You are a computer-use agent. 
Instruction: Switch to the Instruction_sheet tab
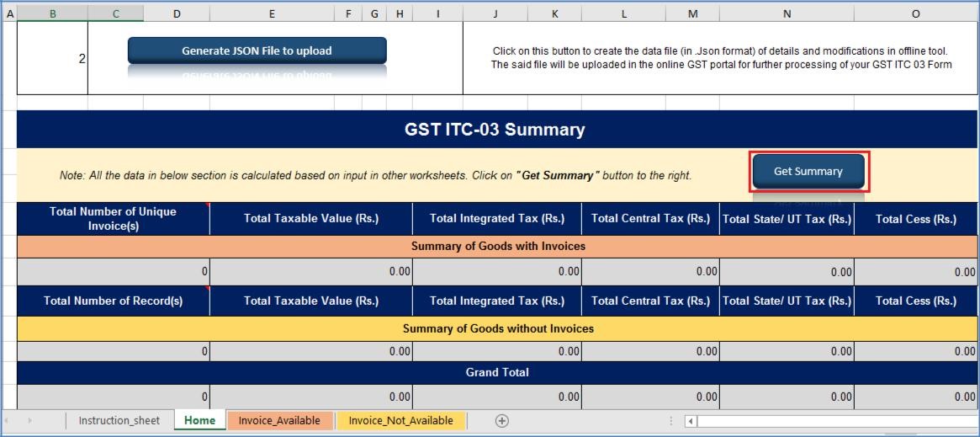[119, 421]
